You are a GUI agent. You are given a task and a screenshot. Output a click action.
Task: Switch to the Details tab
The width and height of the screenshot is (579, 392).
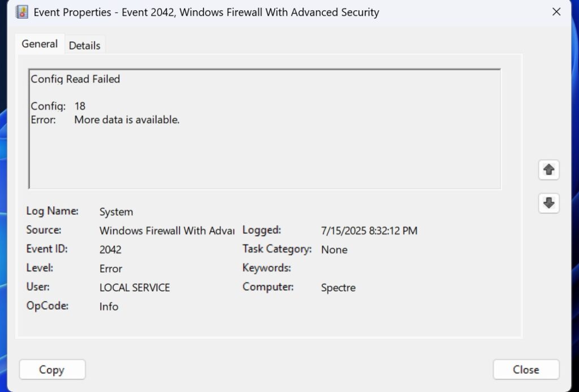[84, 45]
